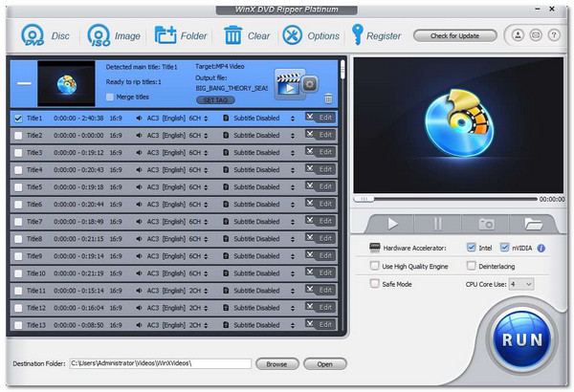
Task: Check the Title5 checkbox
Action: [x=18, y=187]
